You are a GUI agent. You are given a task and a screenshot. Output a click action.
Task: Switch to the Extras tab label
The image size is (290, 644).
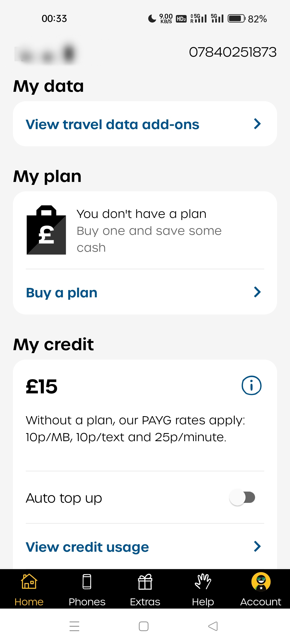coord(145,602)
